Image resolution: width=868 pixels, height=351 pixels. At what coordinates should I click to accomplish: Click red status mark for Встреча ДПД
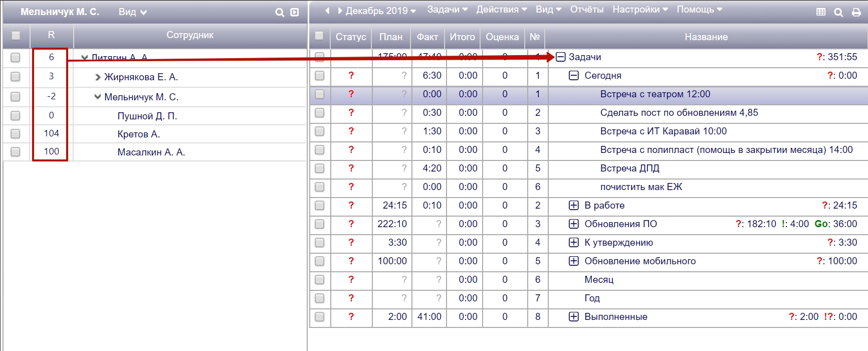(351, 168)
